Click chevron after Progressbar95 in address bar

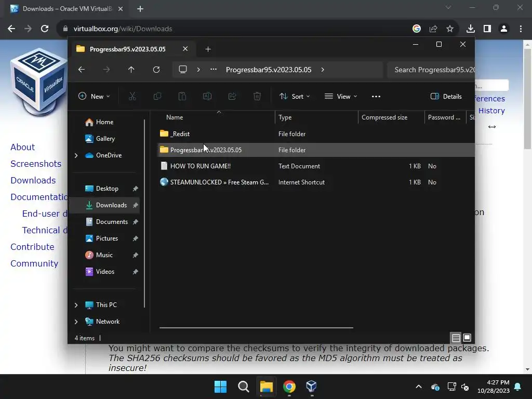point(323,70)
